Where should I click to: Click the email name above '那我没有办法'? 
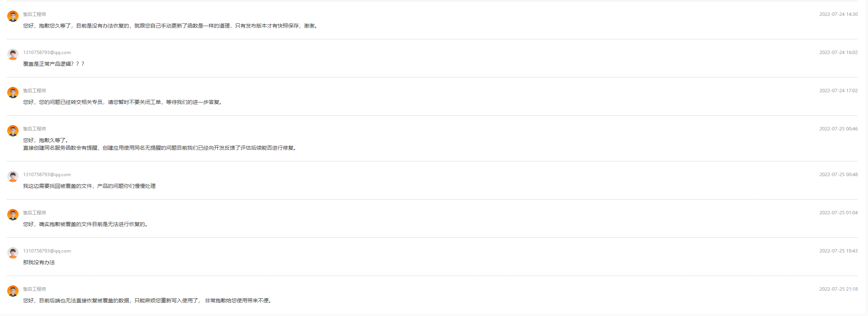click(47, 251)
